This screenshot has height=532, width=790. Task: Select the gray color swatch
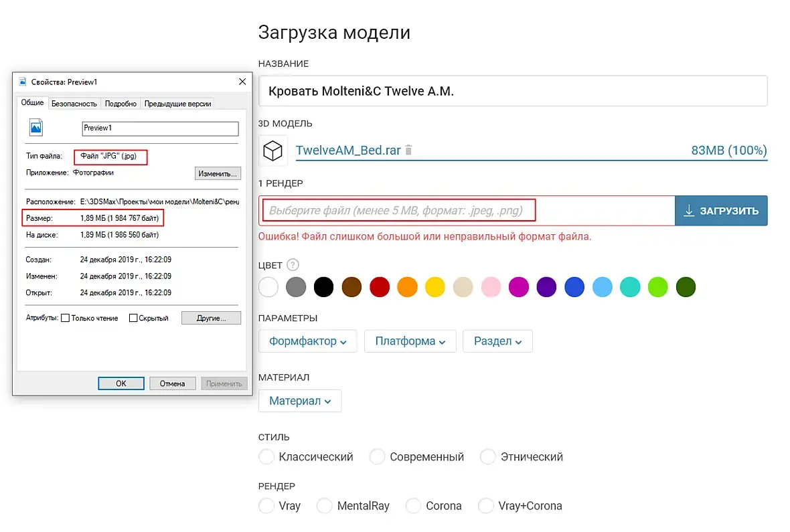pos(296,287)
